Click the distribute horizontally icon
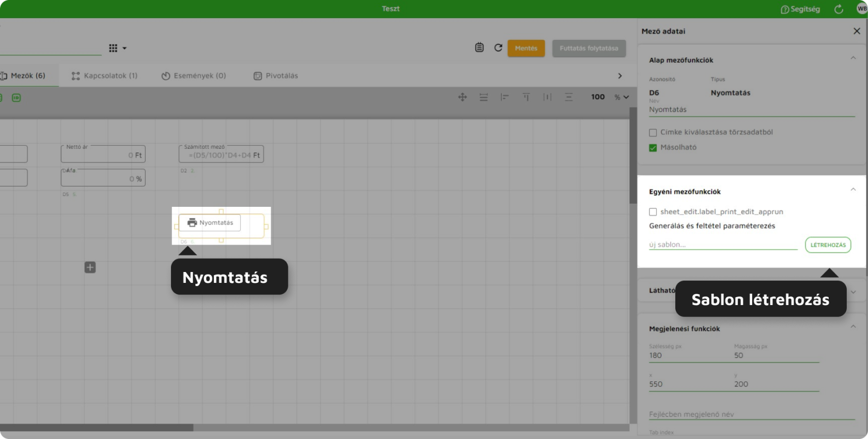Viewport: 868px width, 439px height. click(x=547, y=97)
